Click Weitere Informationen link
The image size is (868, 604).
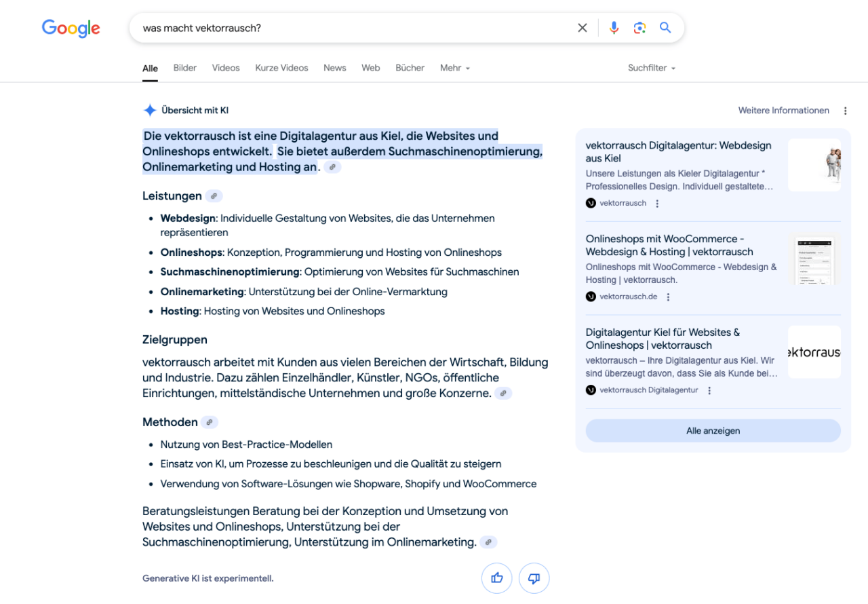pos(784,111)
